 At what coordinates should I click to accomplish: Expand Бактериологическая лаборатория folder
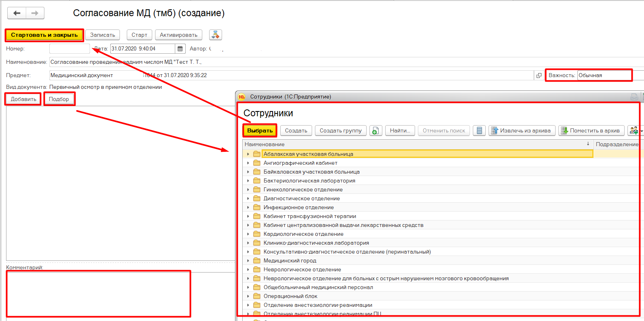point(248,180)
